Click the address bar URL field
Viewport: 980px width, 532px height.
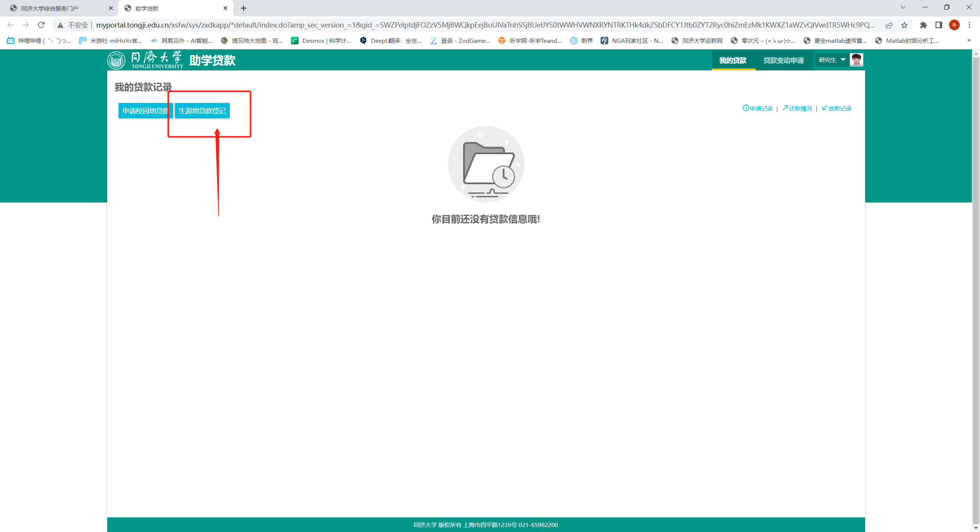pos(459,25)
